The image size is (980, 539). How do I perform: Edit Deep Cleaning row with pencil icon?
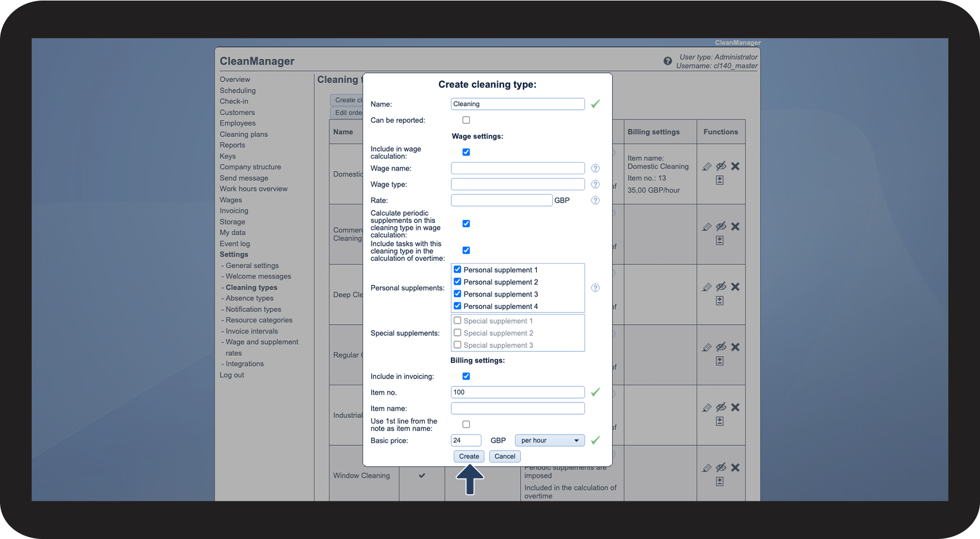tap(707, 288)
